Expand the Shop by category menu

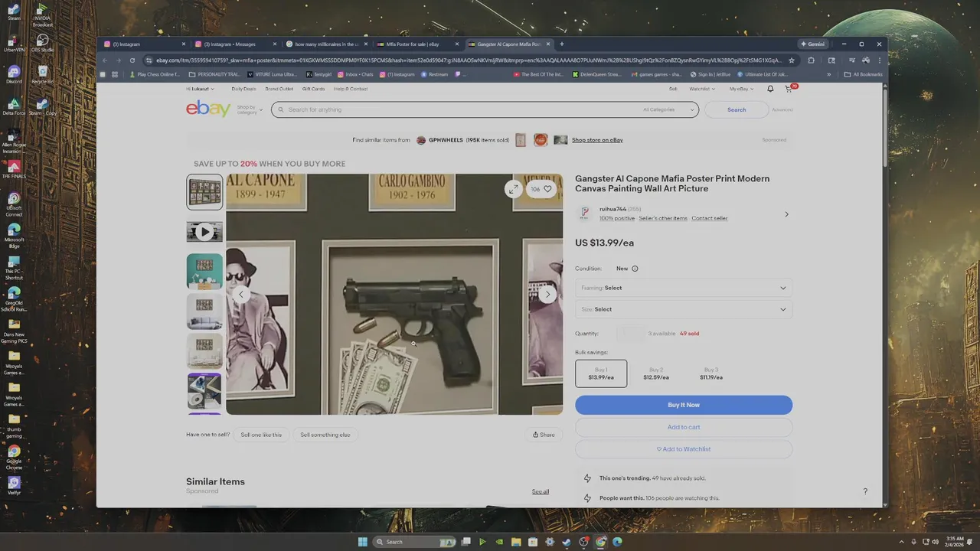coord(250,109)
